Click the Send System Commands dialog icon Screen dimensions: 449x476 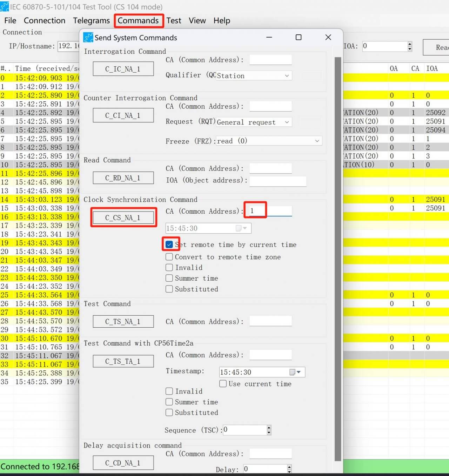(x=88, y=37)
